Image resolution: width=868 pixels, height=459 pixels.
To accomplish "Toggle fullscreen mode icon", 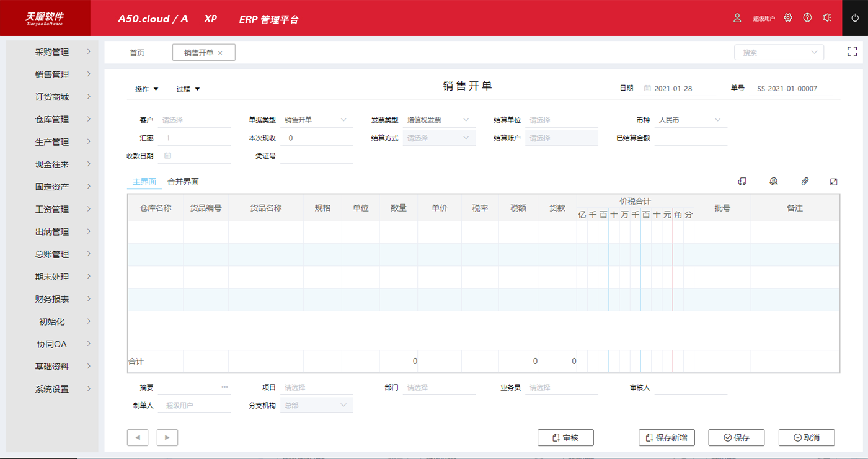I will [x=852, y=52].
